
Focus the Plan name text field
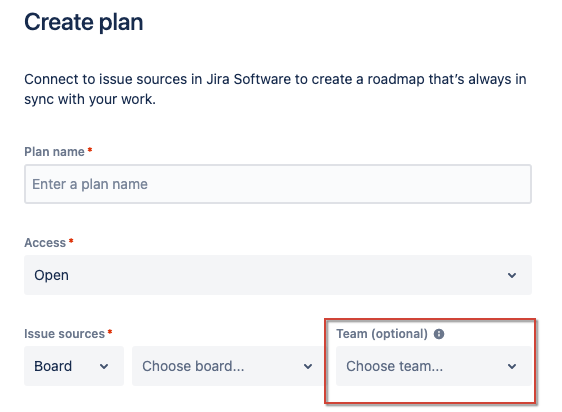pyautogui.click(x=278, y=184)
